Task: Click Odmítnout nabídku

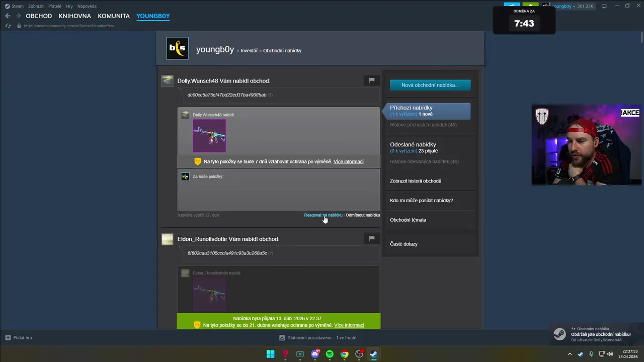Action: [x=363, y=215]
